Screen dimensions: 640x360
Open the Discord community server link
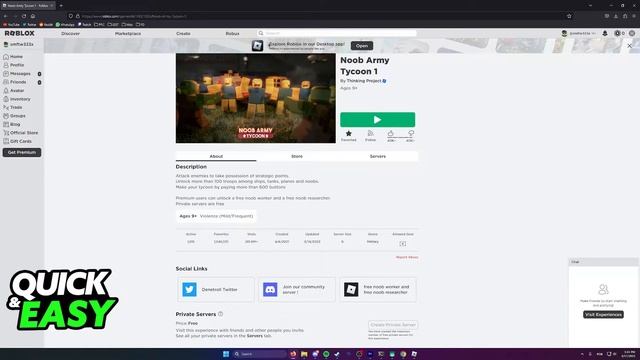click(297, 289)
